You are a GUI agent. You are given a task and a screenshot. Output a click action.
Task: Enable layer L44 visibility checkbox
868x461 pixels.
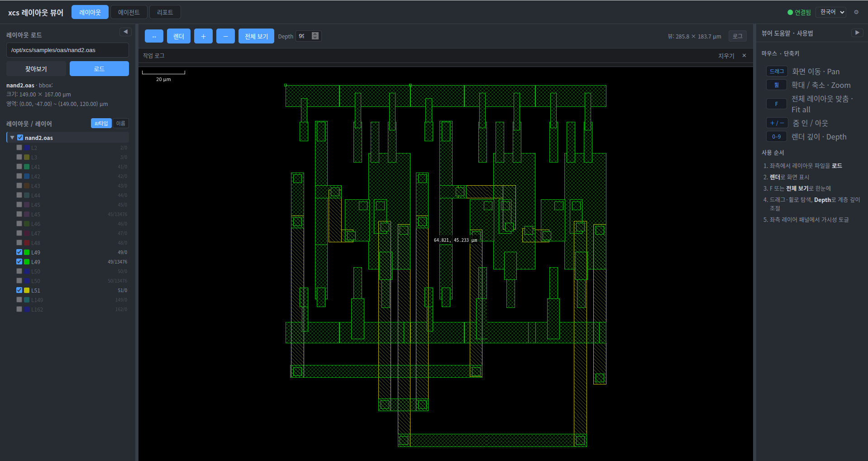pos(19,195)
